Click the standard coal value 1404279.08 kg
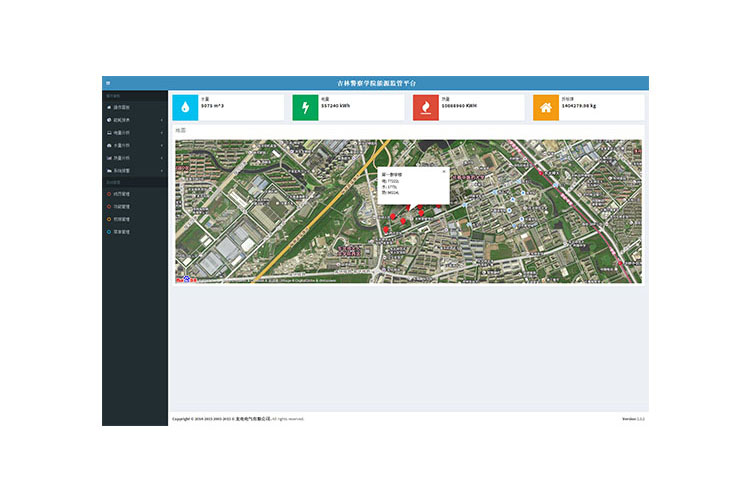The image size is (750, 500). [x=579, y=106]
